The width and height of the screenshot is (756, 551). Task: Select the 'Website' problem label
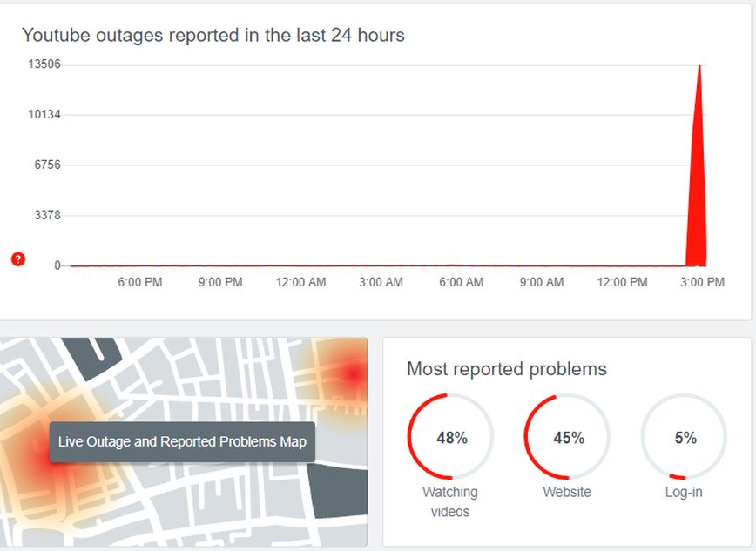click(567, 492)
